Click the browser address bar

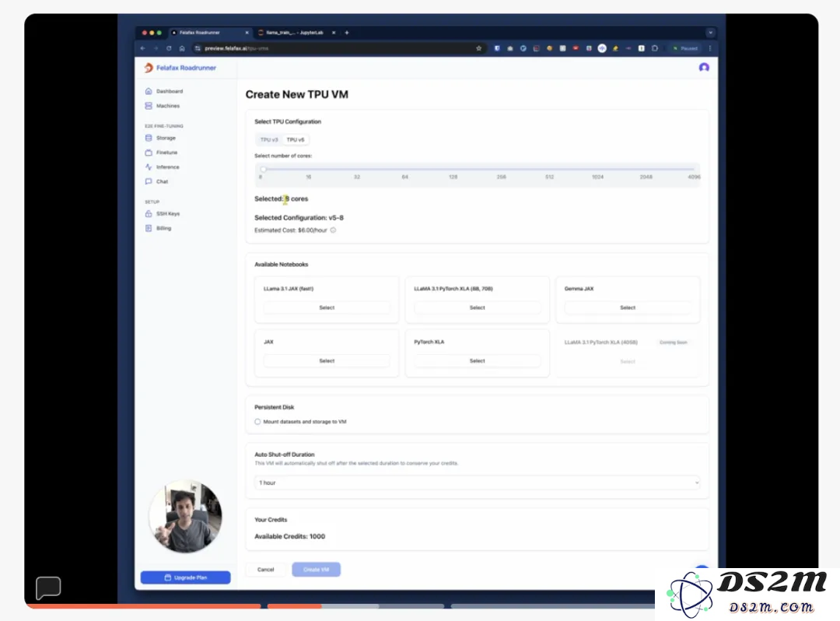338,48
